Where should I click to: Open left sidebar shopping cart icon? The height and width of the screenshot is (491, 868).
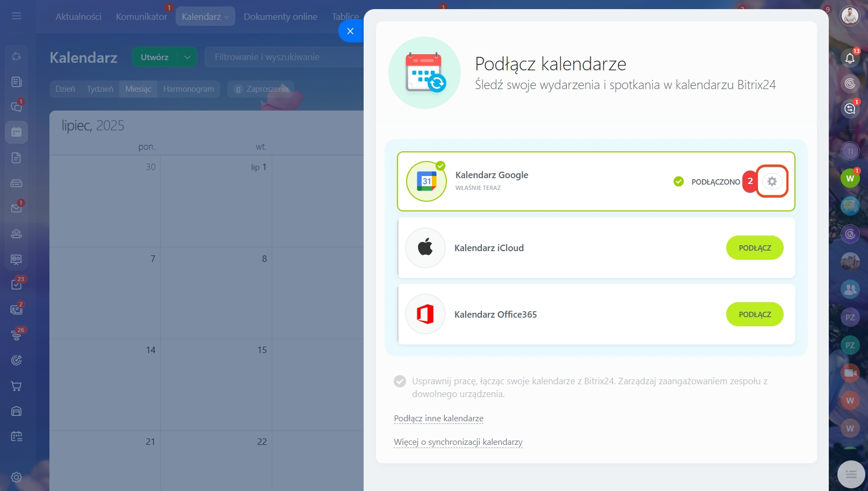point(16,386)
